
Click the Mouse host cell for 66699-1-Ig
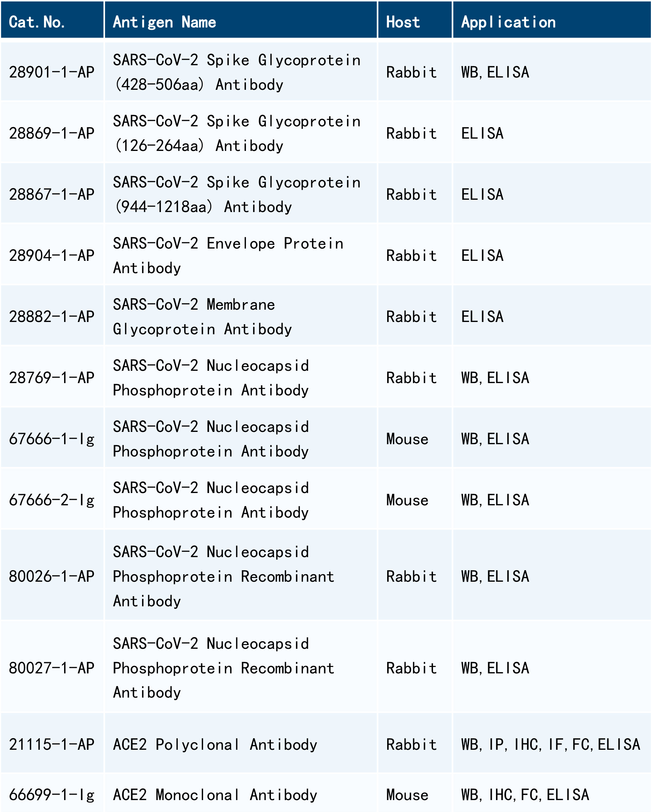point(407,795)
